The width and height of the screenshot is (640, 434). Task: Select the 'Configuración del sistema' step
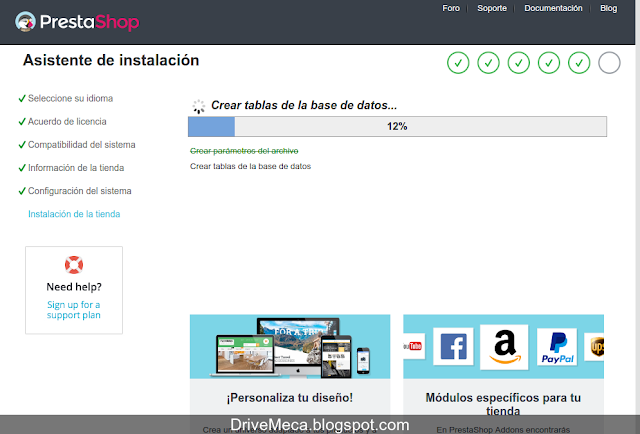point(79,191)
